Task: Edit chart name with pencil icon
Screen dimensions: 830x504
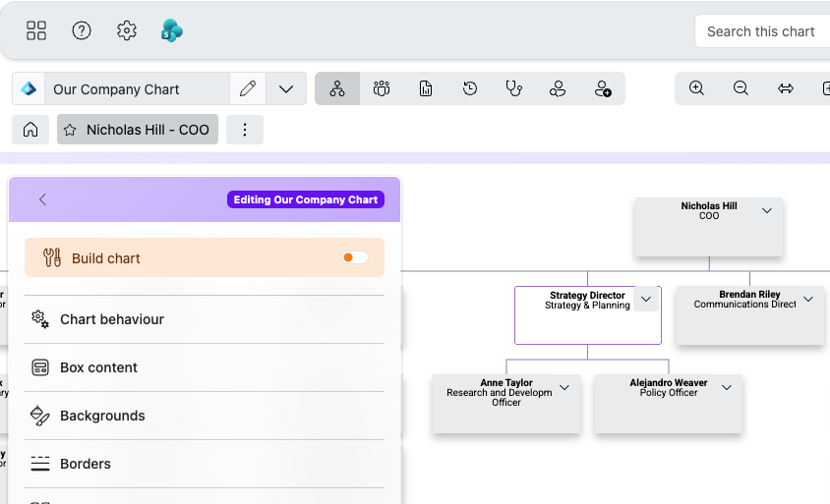Action: click(x=248, y=88)
